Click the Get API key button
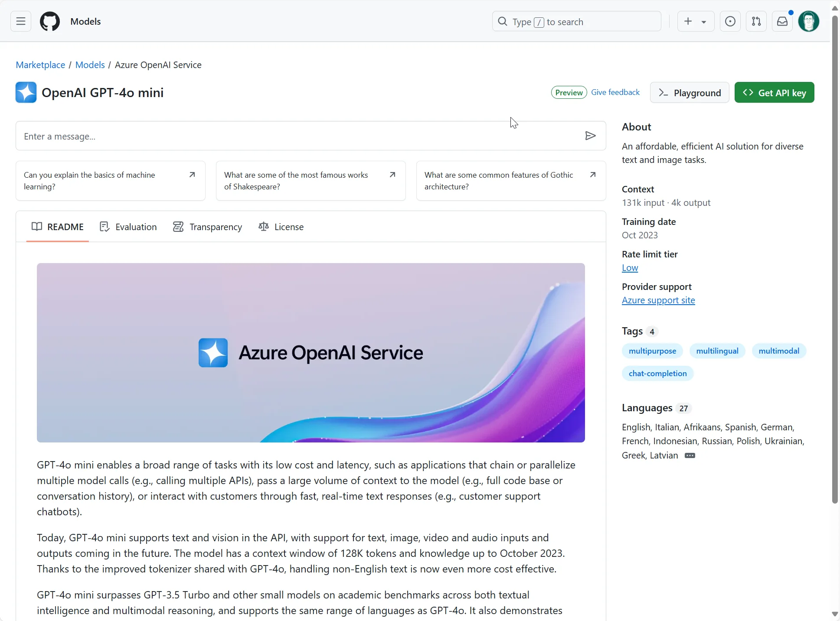Viewport: 840px width, 621px height. coord(774,93)
